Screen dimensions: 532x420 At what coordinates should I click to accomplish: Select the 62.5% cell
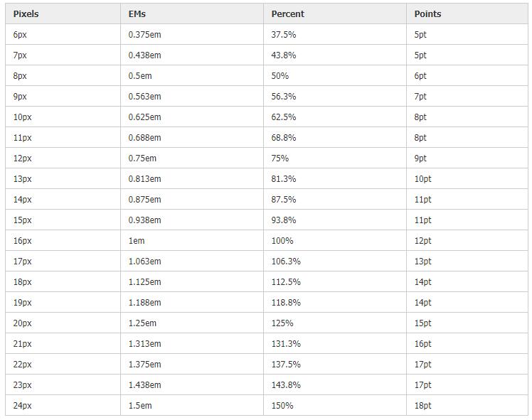click(335, 117)
